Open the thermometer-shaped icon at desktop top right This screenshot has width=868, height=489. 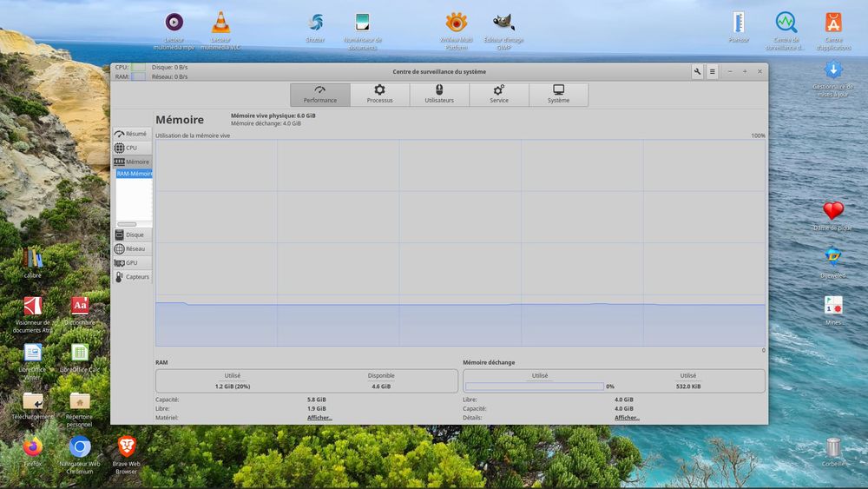point(739,27)
